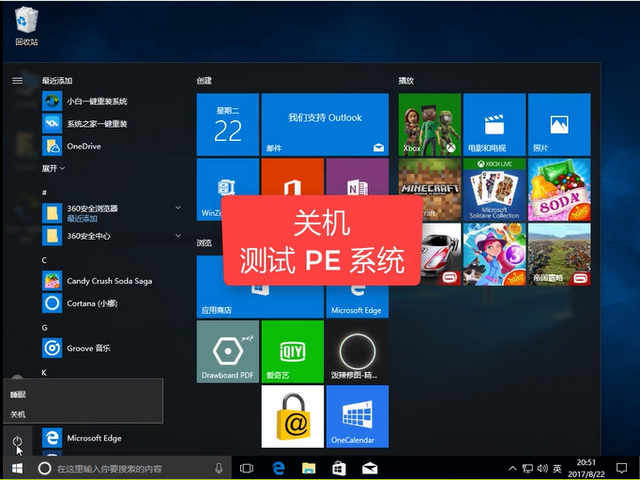Launch the 爱奇艺 iQIYI tile
The width and height of the screenshot is (640, 480).
point(292,351)
